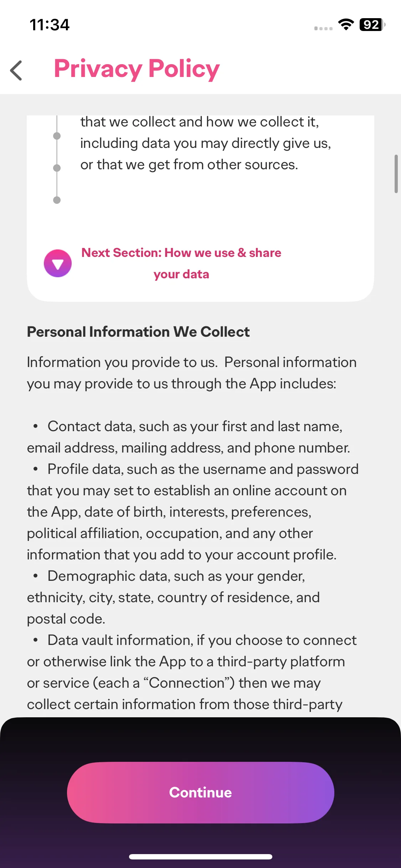This screenshot has height=868, width=401.
Task: Click Personal Information We Collect heading
Action: tap(138, 332)
